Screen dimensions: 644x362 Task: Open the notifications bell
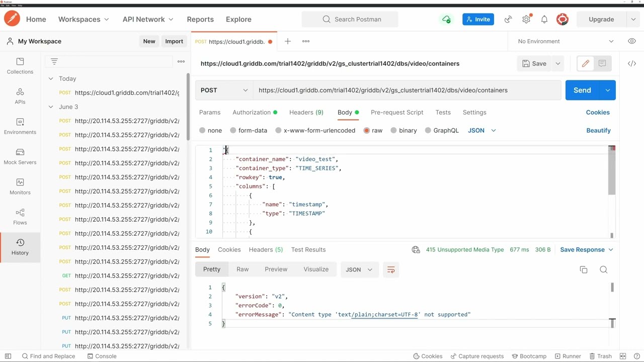544,19
